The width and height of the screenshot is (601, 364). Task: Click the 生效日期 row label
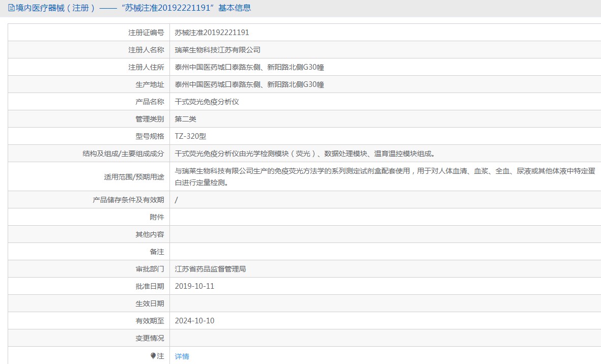click(x=150, y=304)
